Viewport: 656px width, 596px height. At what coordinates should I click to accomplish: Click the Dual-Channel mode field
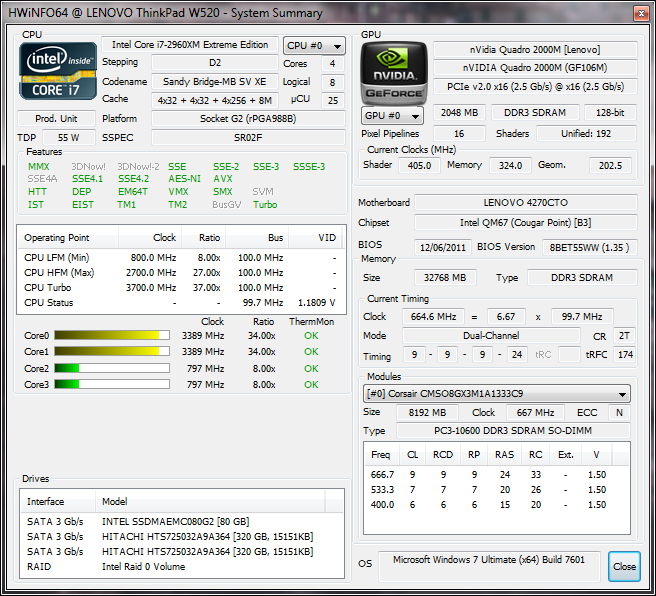coord(491,336)
